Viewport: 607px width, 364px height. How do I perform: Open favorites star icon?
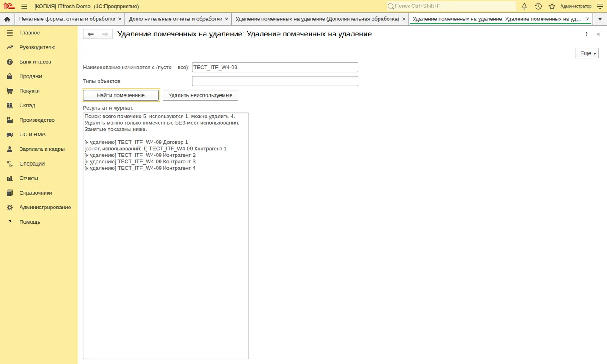(x=552, y=6)
